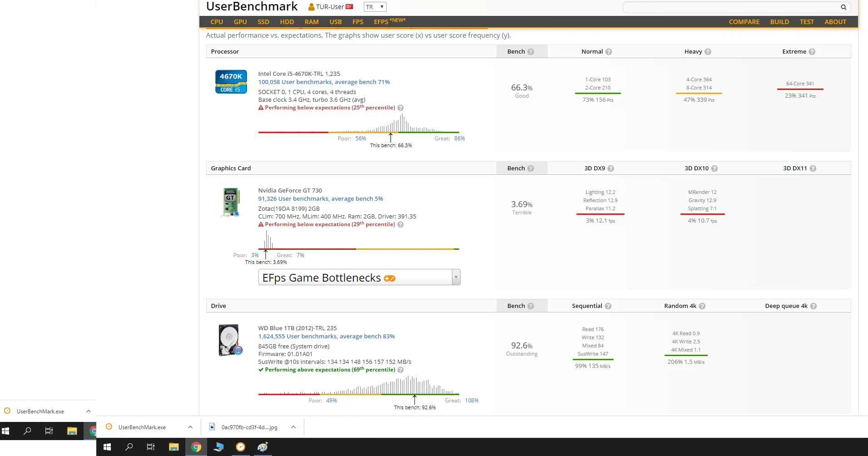Open the TUR-User profile link
Image resolution: width=868 pixels, height=456 pixels.
pyautogui.click(x=330, y=7)
